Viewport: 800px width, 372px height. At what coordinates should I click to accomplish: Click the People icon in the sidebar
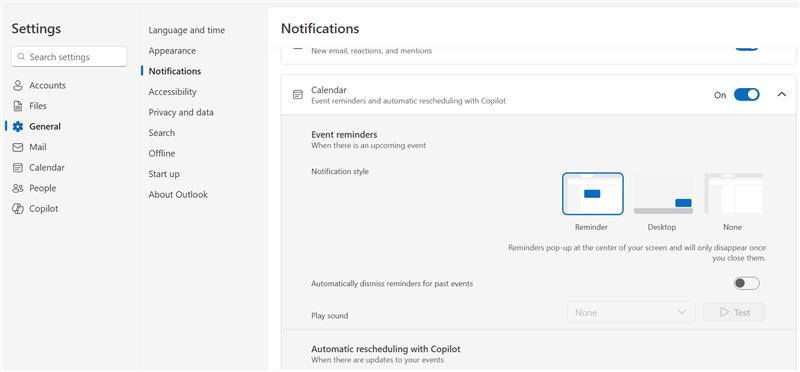click(18, 188)
